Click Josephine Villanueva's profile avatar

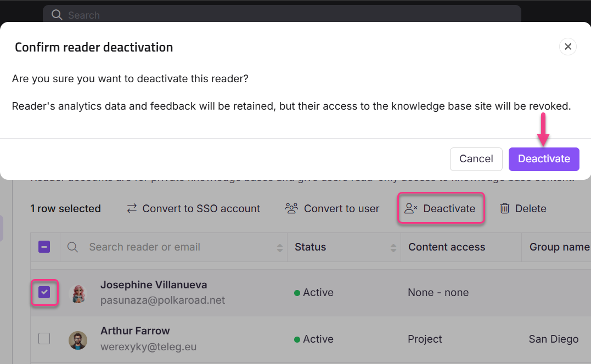78,293
